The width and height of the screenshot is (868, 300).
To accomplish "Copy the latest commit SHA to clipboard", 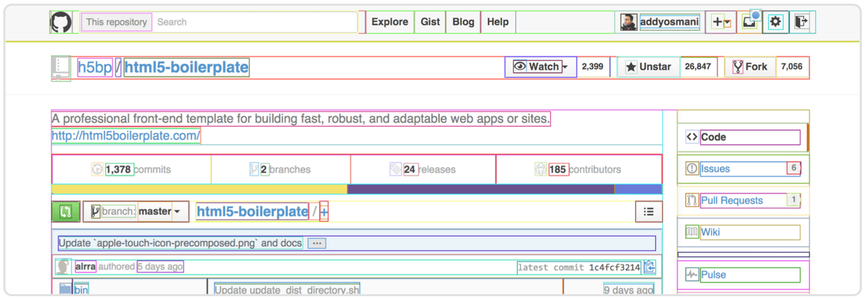I will point(649,267).
